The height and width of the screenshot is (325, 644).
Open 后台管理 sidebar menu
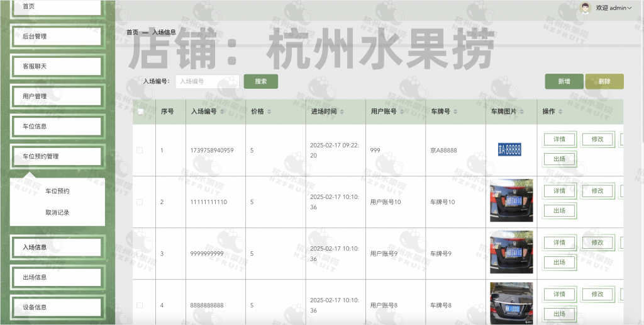[57, 36]
